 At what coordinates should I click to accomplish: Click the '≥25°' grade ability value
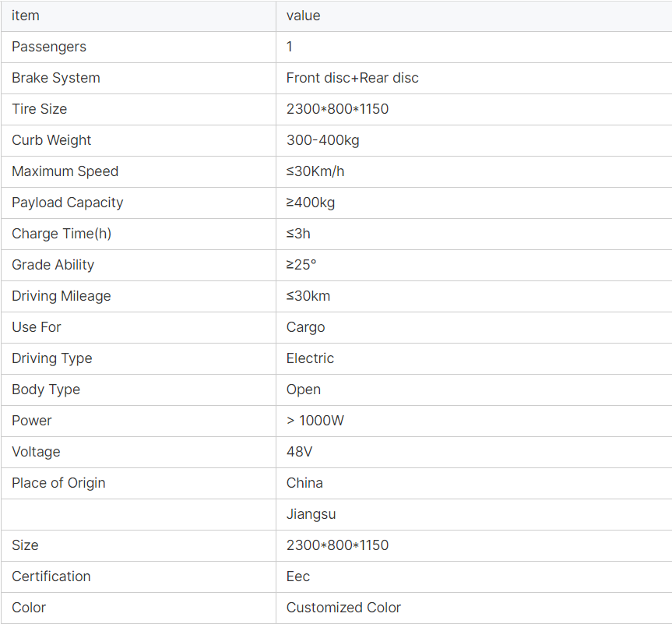(301, 265)
